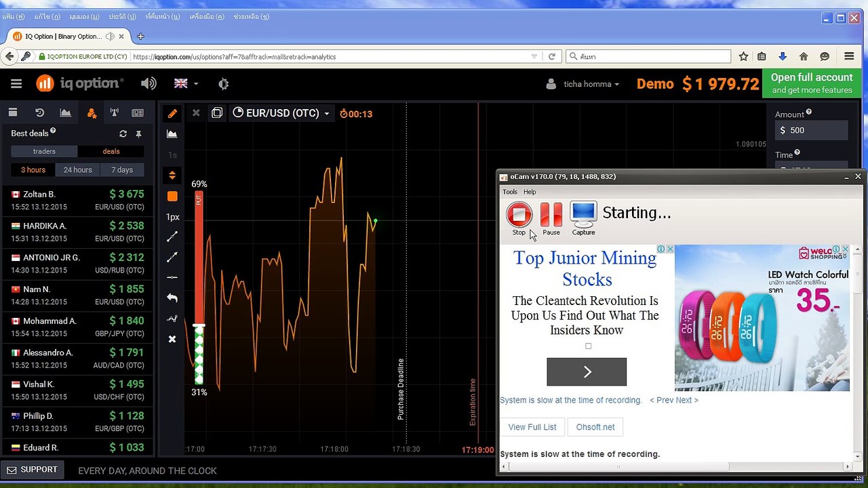Open the Tools menu in oCam
The height and width of the screenshot is (488, 868).
click(x=510, y=192)
